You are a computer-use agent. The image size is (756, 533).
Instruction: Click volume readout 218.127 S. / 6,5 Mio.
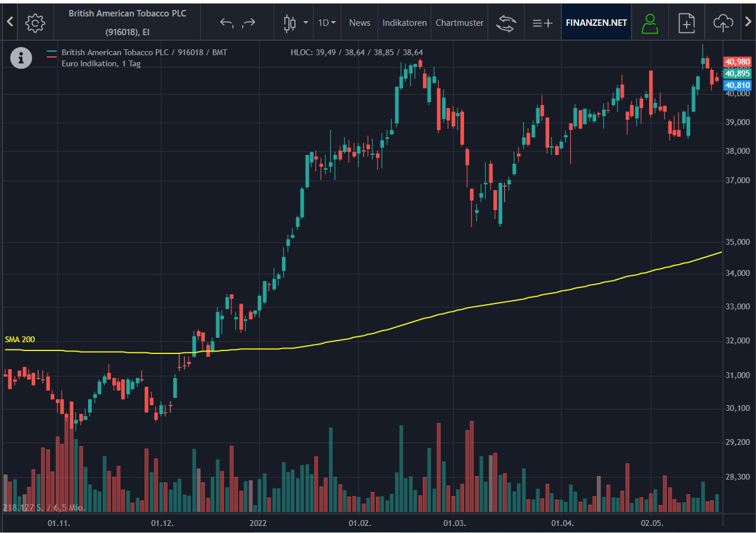click(x=43, y=508)
